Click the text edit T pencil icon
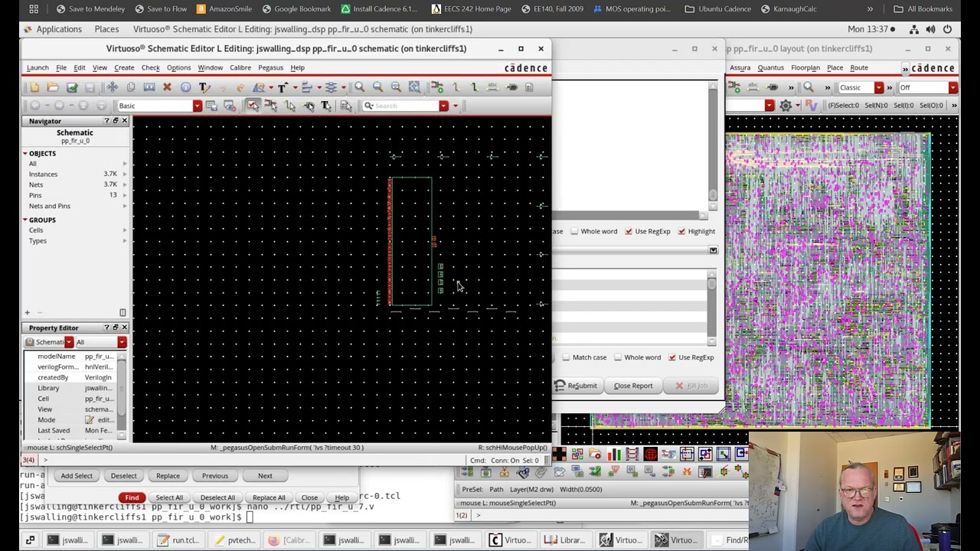 tap(204, 86)
